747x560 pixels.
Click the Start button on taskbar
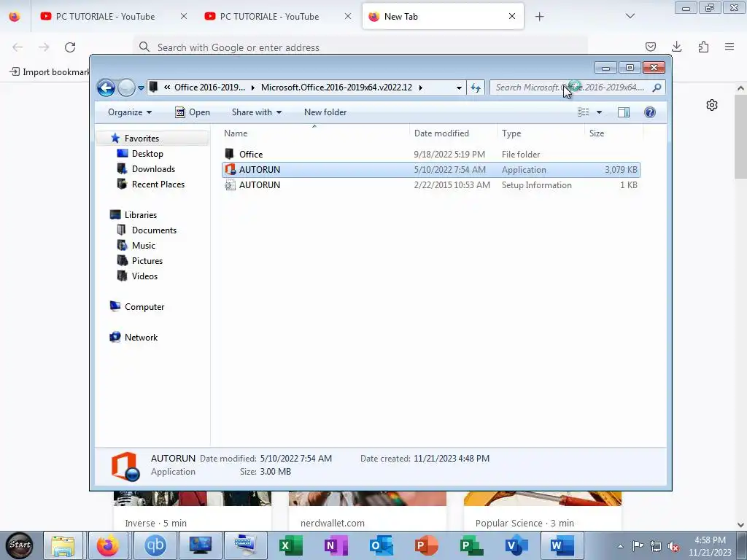[20, 545]
